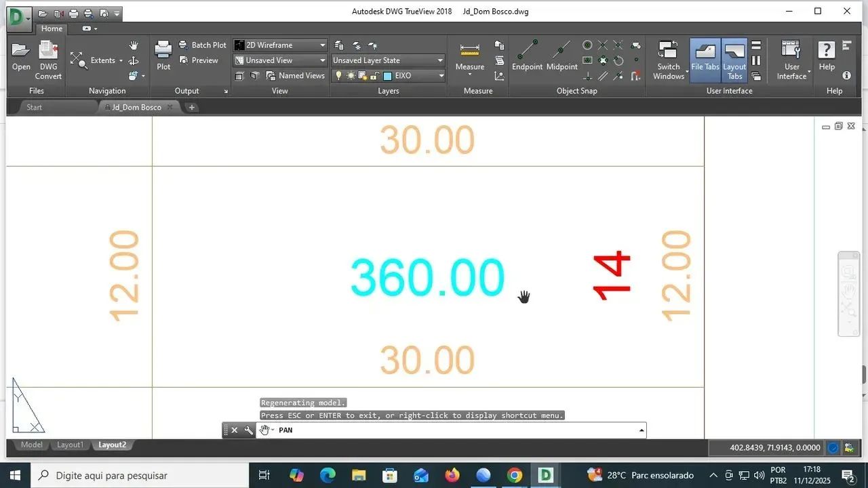Click the Switch Windows icon
The width and height of the screenshot is (868, 488).
click(668, 52)
